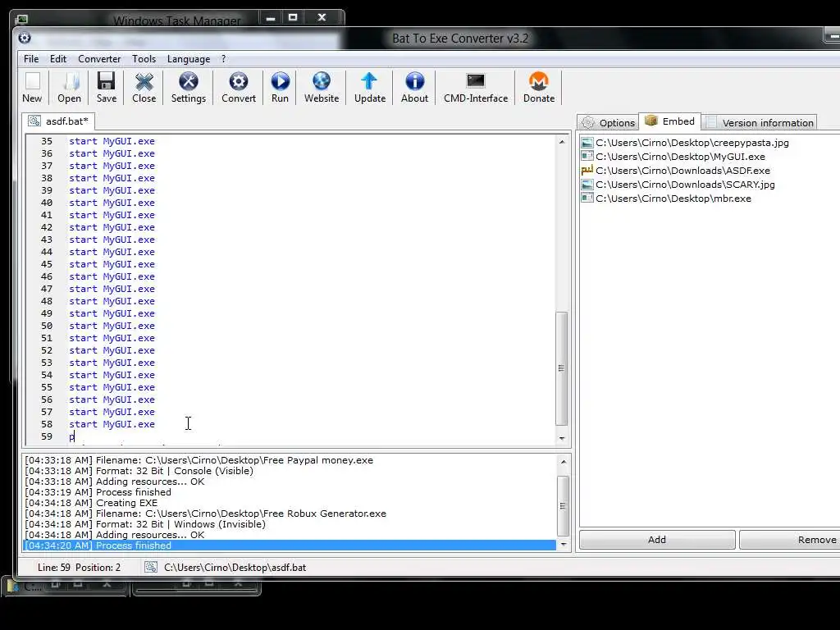
Task: Click the icon beside MyGUI.exe embed entry
Action: (587, 157)
